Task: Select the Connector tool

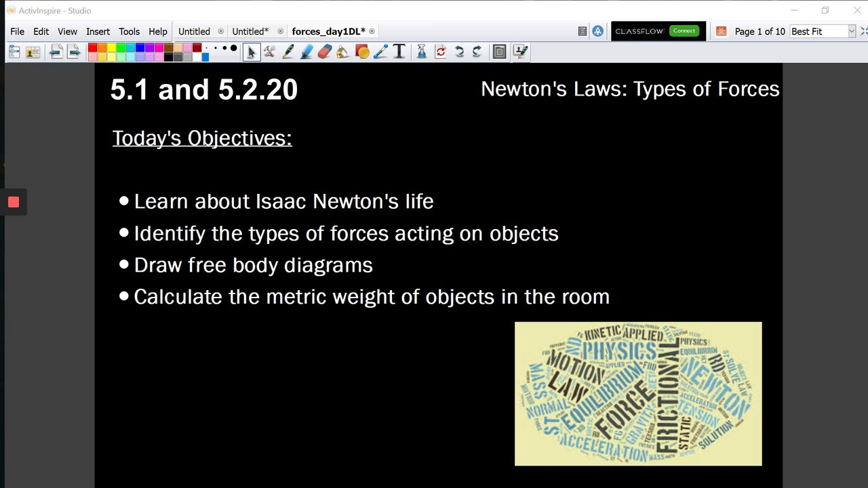Action: (380, 52)
